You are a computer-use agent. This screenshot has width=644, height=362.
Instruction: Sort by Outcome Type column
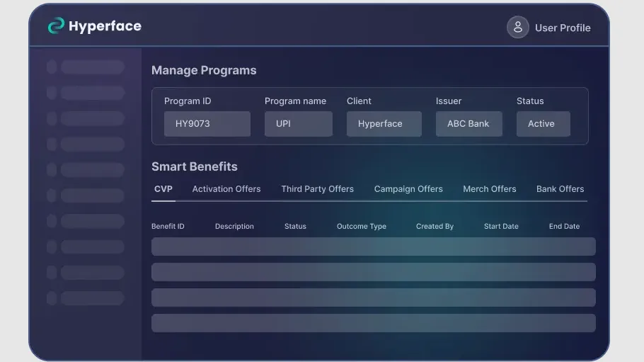pos(362,227)
